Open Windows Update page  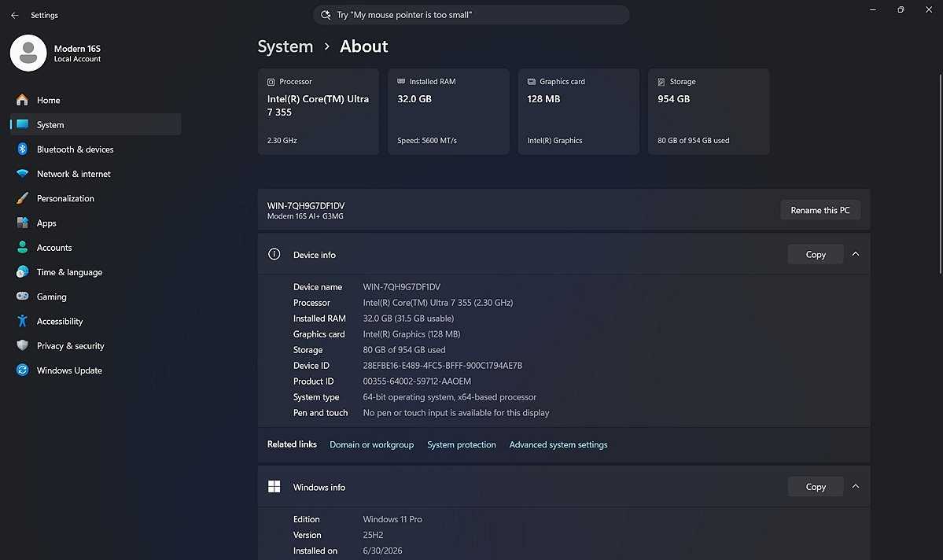(x=96, y=370)
